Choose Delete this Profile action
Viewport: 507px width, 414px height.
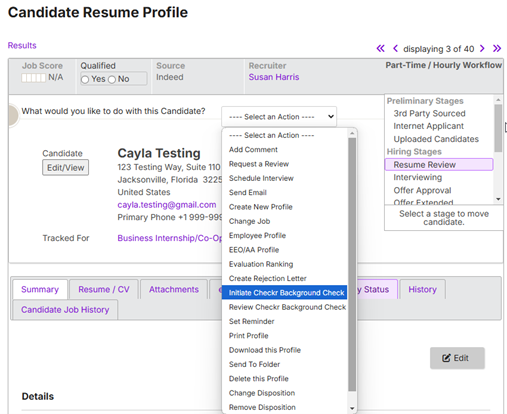pyautogui.click(x=259, y=379)
